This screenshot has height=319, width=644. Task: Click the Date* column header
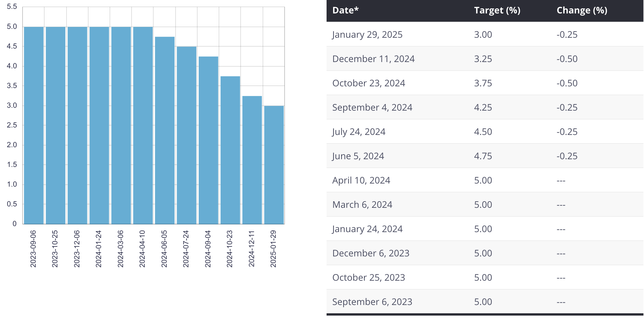coord(345,11)
